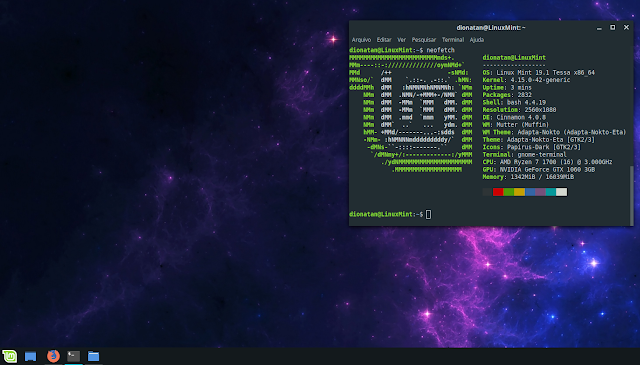Click the blue color block in neofetch
640x365 pixels.
(x=530, y=192)
